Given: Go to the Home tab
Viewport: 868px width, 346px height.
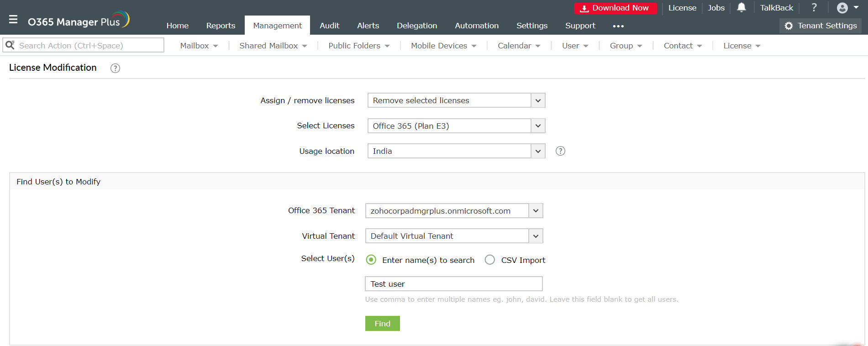Looking at the screenshot, I should coord(178,26).
